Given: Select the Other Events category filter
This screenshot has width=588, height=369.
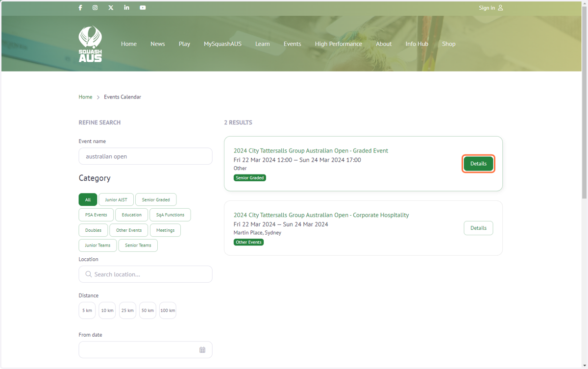Looking at the screenshot, I should pyautogui.click(x=129, y=230).
